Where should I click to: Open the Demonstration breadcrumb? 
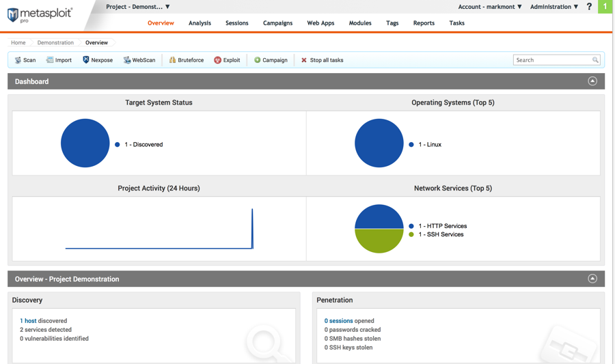pos(55,42)
